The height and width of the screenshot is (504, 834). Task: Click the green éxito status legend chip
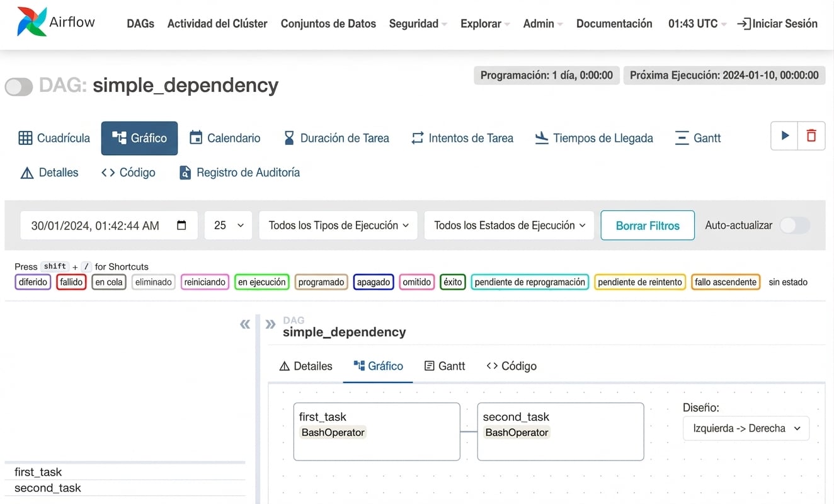click(x=452, y=282)
